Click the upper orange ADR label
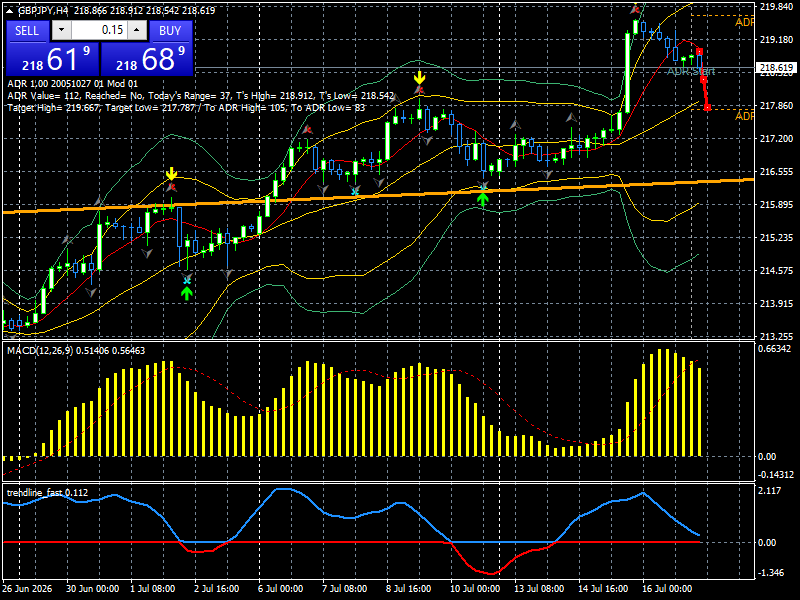800x600 pixels. [744, 22]
